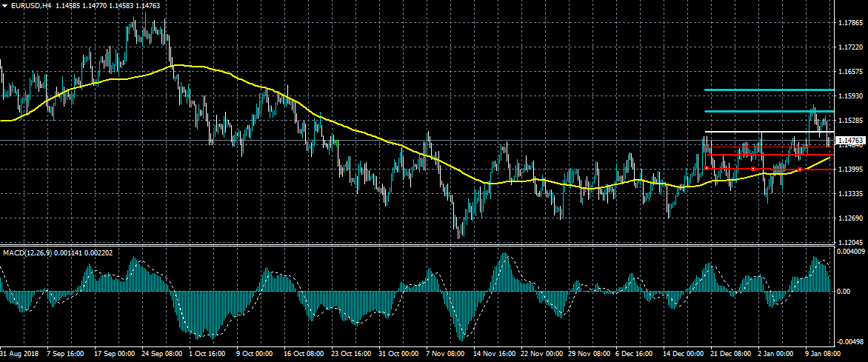Viewport: 868px width, 362px height.
Task: Click the rightmost red square anchor point
Action: click(801, 170)
